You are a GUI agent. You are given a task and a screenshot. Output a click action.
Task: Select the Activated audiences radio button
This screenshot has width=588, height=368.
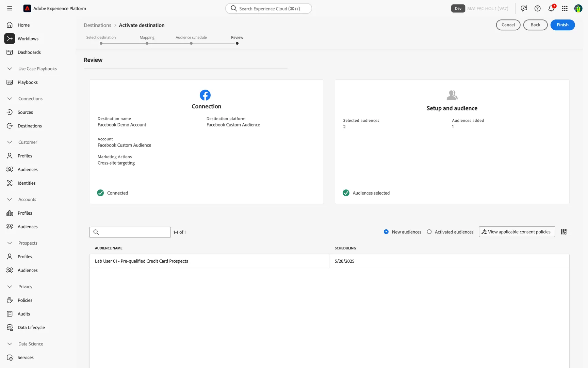[429, 232]
